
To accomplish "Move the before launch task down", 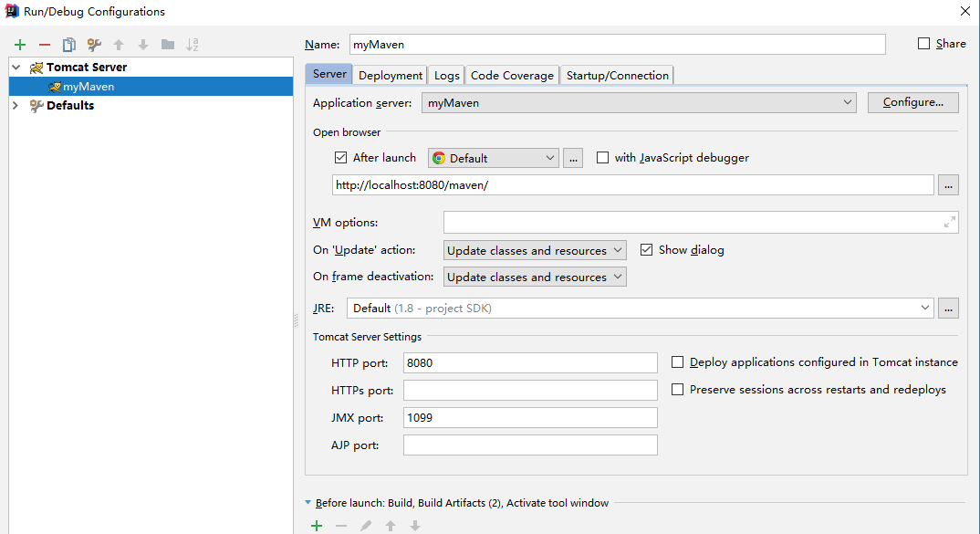I will pyautogui.click(x=415, y=526).
